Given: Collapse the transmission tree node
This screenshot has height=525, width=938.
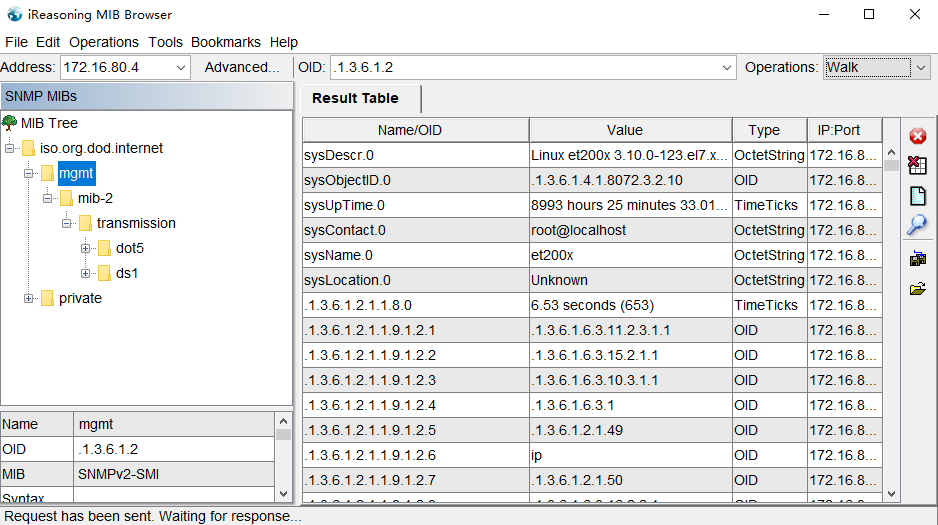Looking at the screenshot, I should tap(66, 224).
